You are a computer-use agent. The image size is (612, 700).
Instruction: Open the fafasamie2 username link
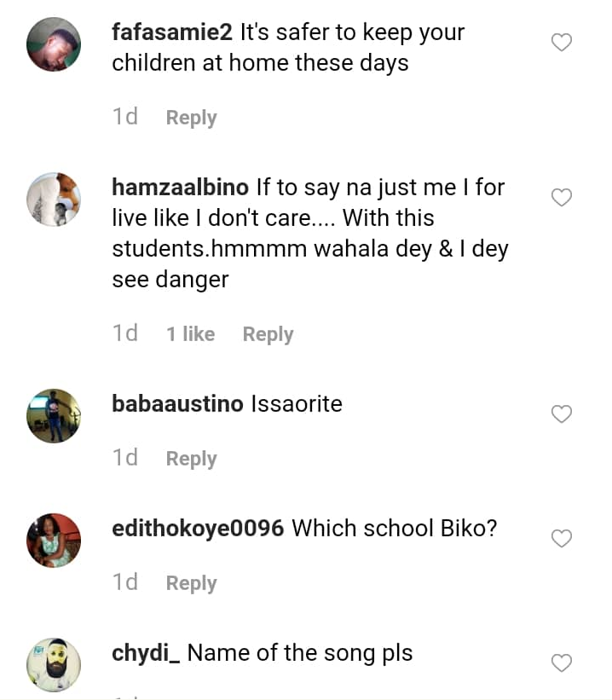tap(172, 34)
